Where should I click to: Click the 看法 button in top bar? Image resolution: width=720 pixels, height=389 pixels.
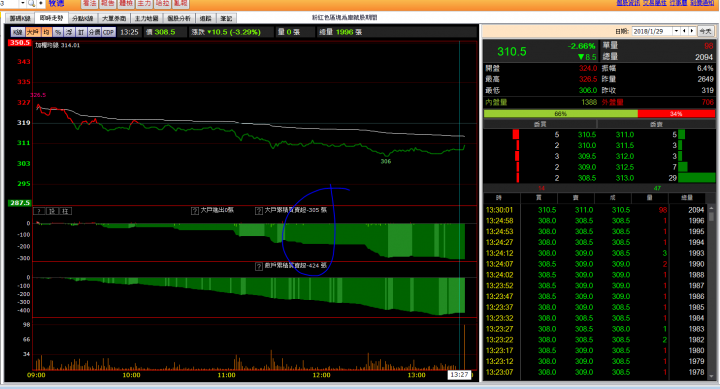(90, 3)
